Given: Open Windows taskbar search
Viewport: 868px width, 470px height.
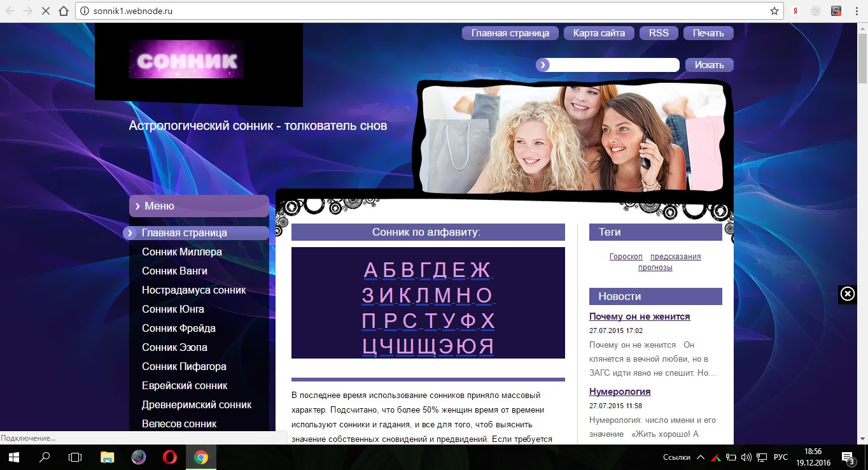Looking at the screenshot, I should point(45,457).
